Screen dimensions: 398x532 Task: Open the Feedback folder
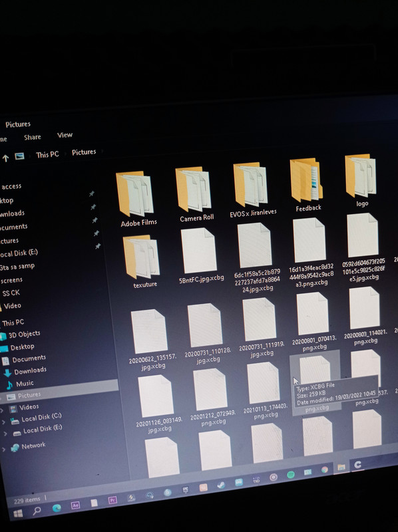click(x=307, y=185)
